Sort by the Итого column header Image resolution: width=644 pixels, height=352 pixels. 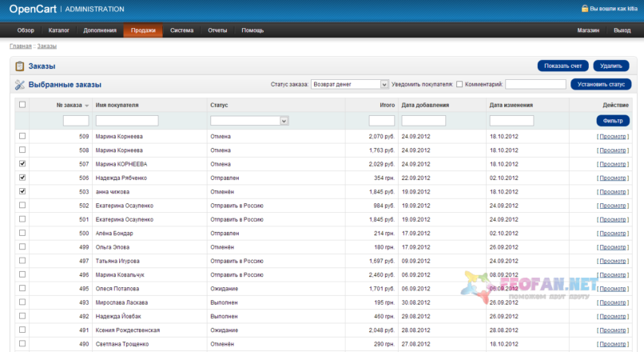[387, 106]
